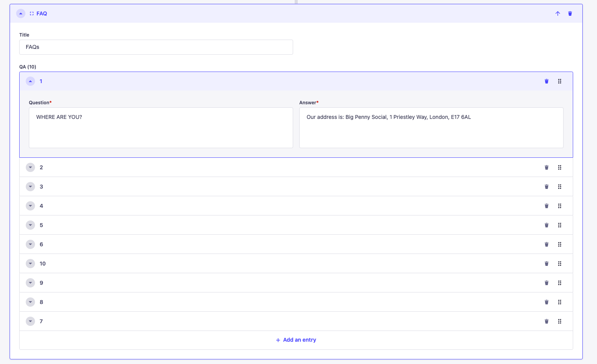The image size is (597, 364).
Task: Expand QA entry 6
Action: 30,244
